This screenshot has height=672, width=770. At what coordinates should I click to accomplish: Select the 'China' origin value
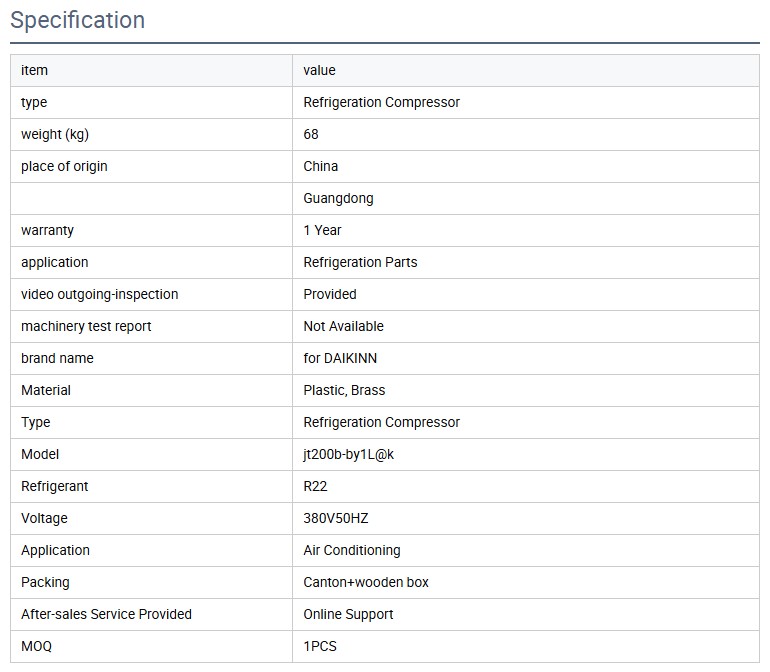click(320, 166)
